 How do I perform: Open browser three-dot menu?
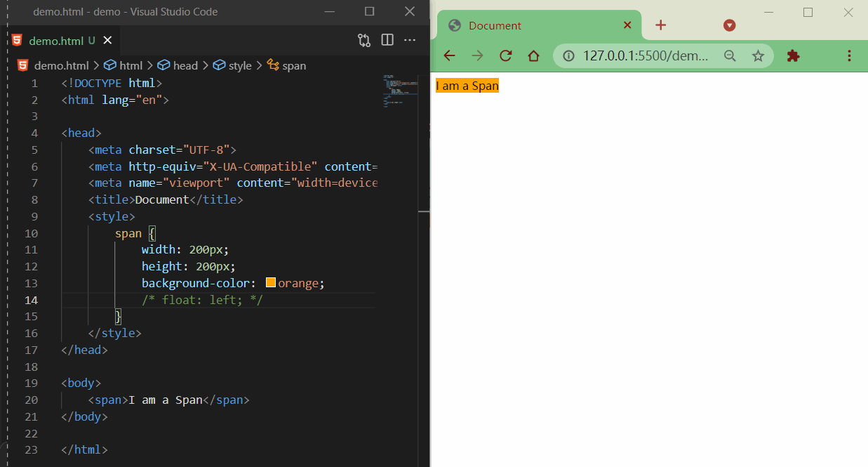point(849,55)
